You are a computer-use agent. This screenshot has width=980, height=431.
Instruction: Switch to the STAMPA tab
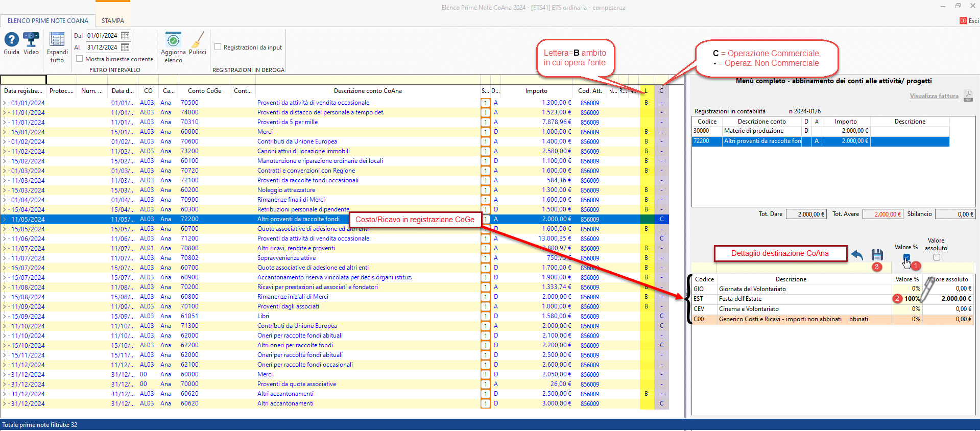tap(113, 20)
